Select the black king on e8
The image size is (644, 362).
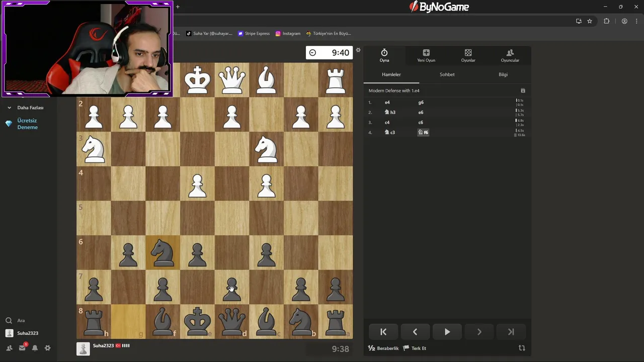click(x=197, y=321)
